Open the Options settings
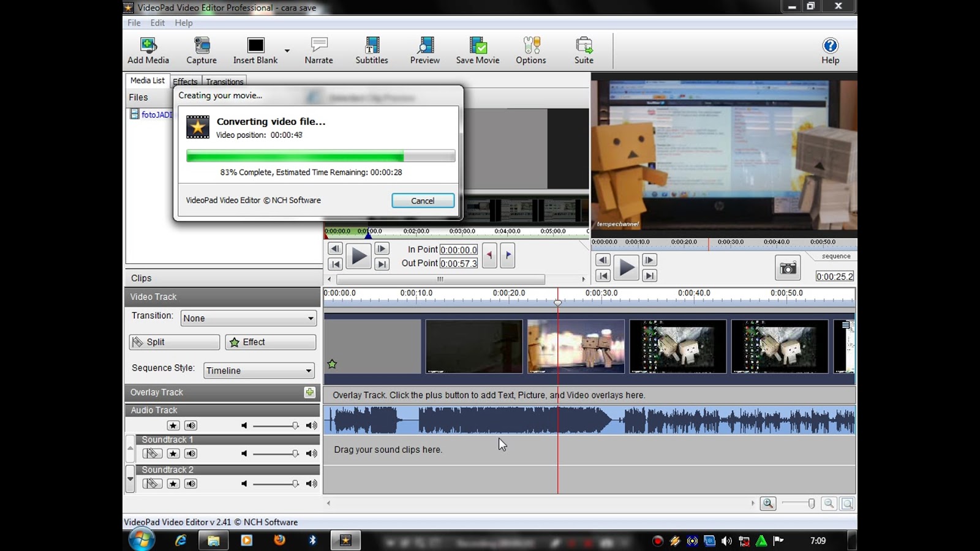The image size is (980, 551). click(531, 50)
